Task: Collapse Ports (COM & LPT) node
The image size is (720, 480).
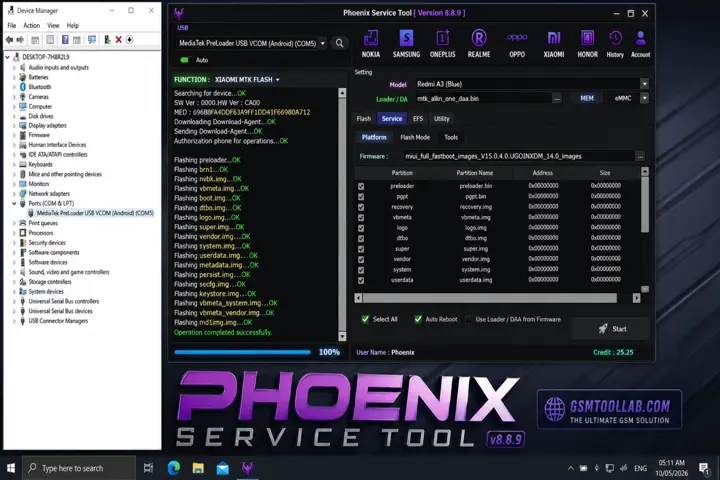Action: tap(14, 203)
